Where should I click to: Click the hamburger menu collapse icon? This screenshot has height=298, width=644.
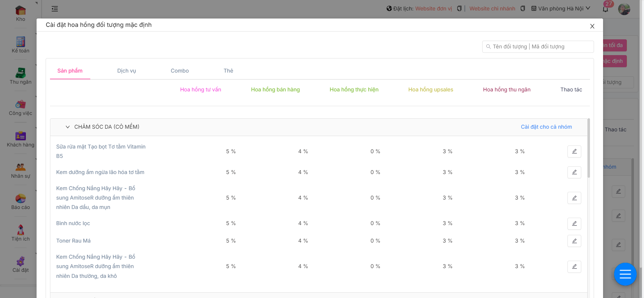(55, 9)
